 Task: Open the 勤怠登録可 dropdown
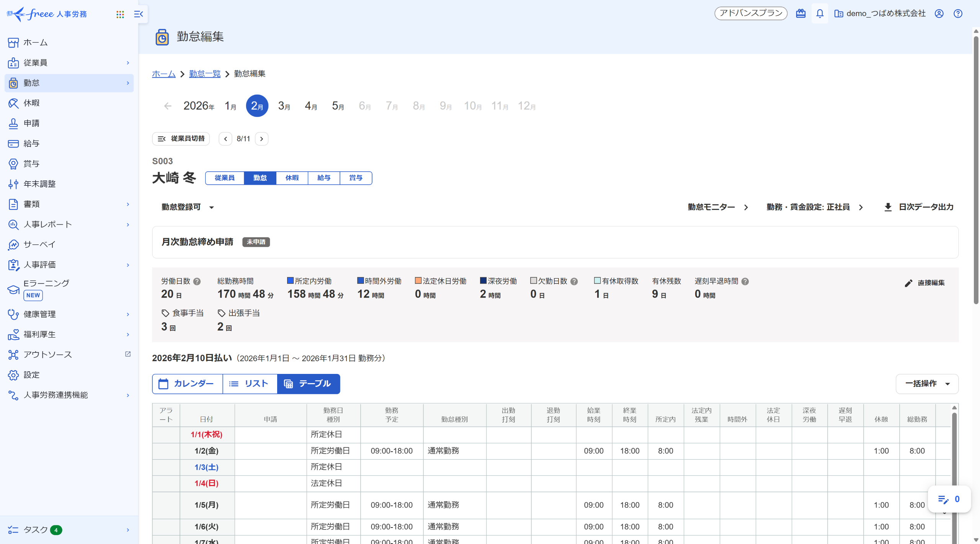(188, 207)
